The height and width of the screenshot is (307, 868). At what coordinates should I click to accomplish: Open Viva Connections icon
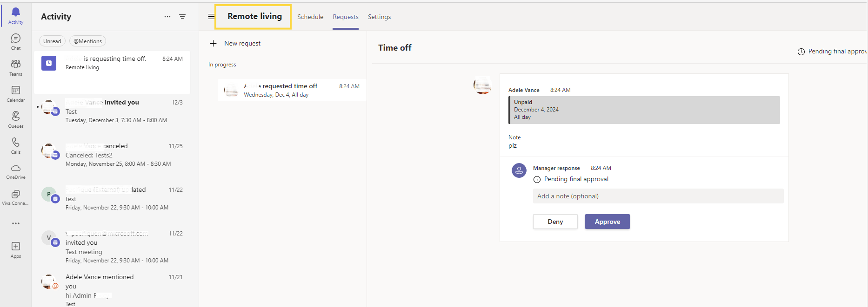(16, 194)
